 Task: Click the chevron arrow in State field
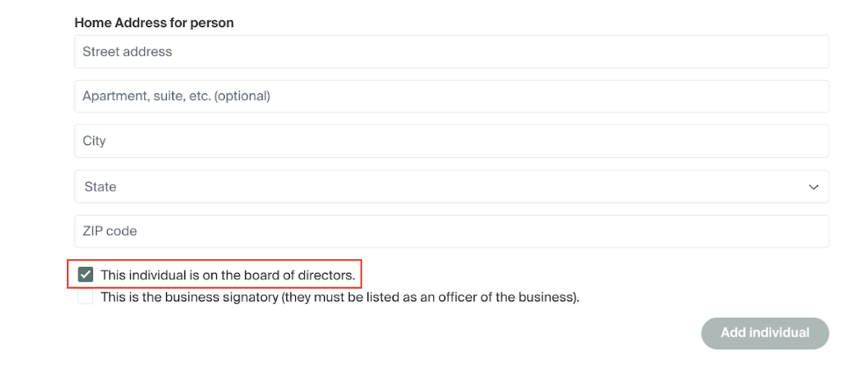pyautogui.click(x=814, y=187)
